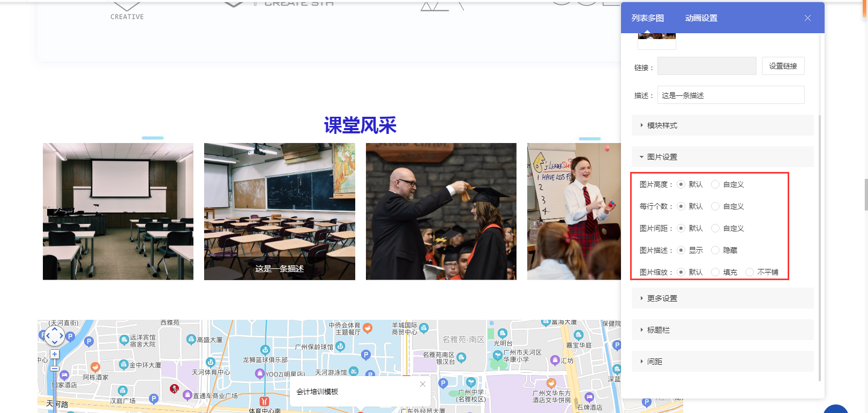Set 图片间距 to 自定义
This screenshot has width=868, height=413.
click(x=715, y=228)
